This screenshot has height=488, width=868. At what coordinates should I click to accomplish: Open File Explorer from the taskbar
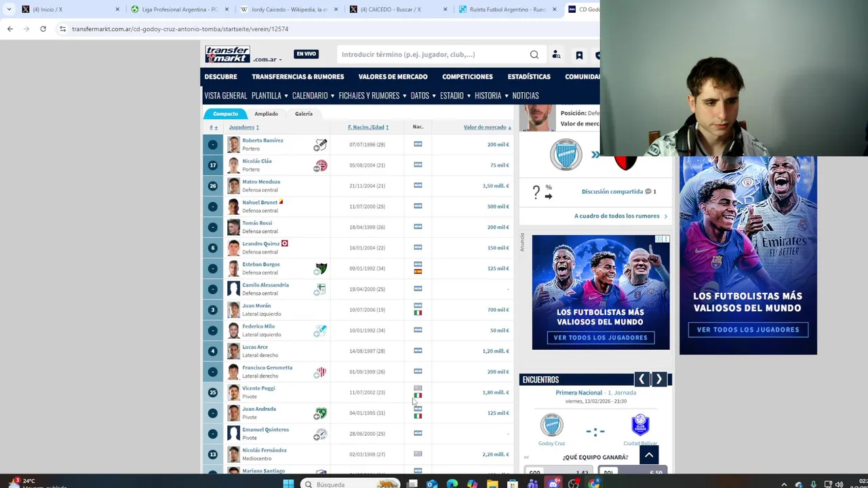tap(492, 484)
